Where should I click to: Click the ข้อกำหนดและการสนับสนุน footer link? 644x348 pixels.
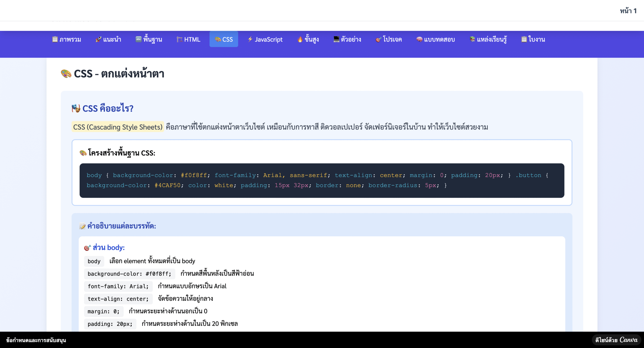[x=36, y=340]
